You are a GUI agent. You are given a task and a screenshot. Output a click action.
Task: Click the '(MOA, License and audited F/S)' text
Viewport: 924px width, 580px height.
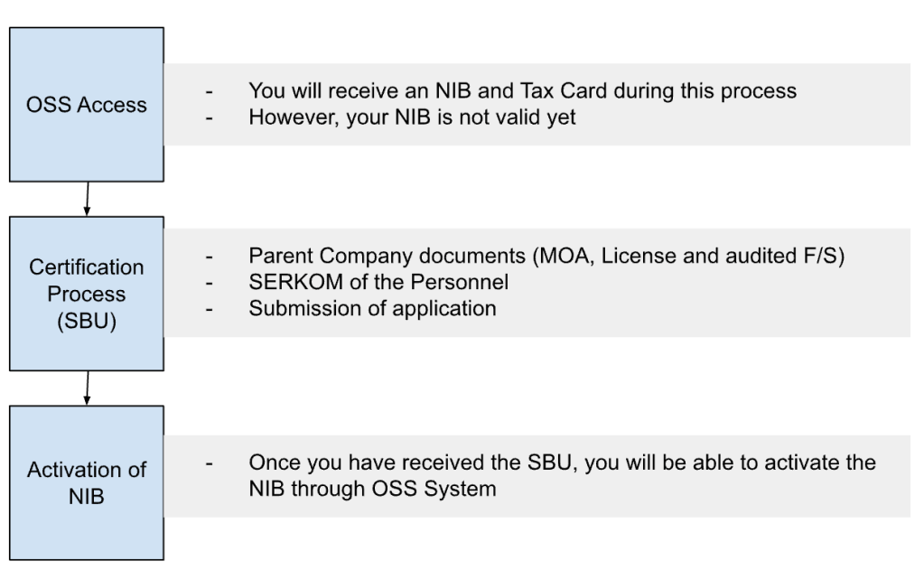point(688,256)
